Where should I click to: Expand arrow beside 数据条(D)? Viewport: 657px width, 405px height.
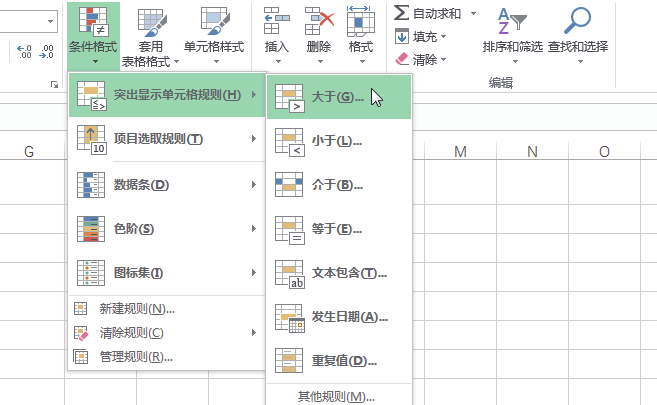[254, 185]
